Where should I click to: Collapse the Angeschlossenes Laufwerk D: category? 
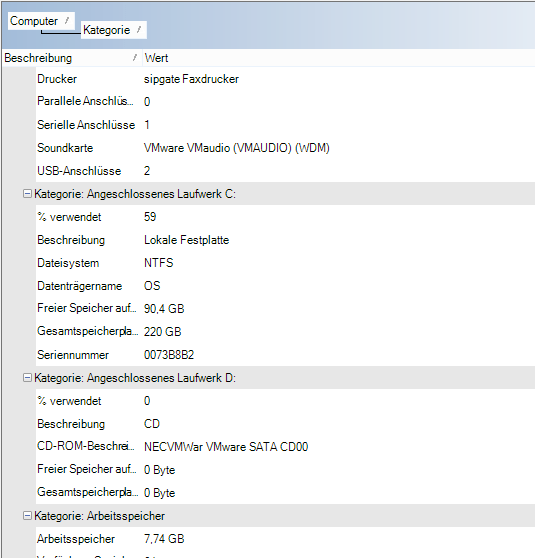pyautogui.click(x=27, y=378)
